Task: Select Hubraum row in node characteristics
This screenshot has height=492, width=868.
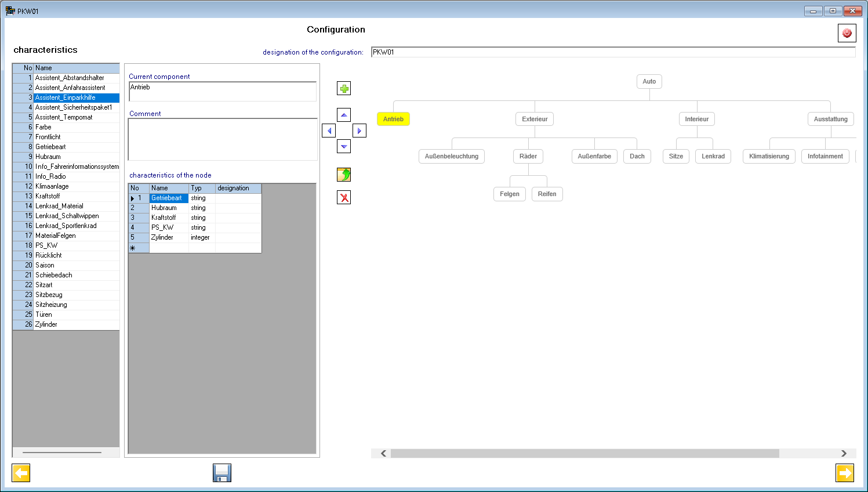Action: [164, 208]
